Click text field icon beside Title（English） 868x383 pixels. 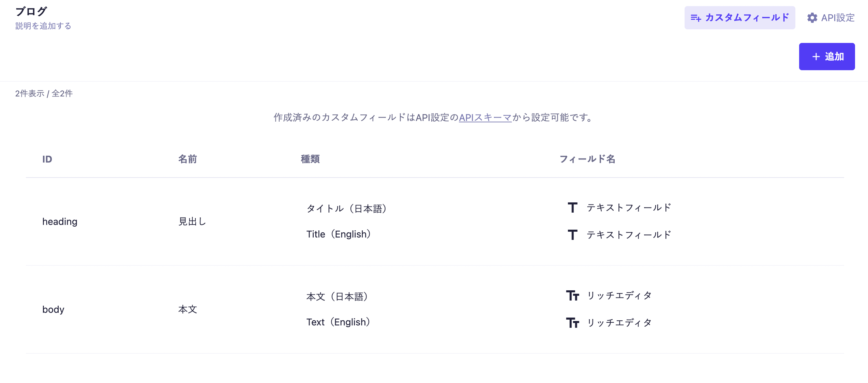pyautogui.click(x=572, y=235)
